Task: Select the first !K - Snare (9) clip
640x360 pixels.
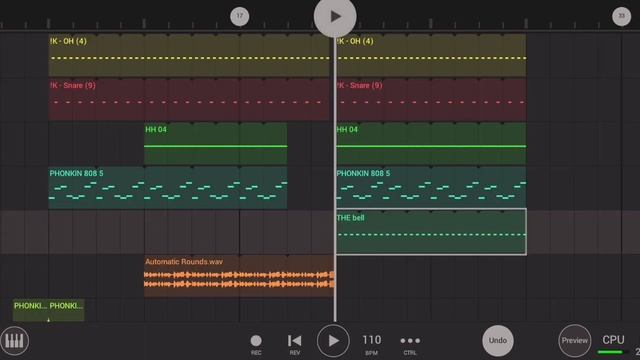Action: point(189,100)
